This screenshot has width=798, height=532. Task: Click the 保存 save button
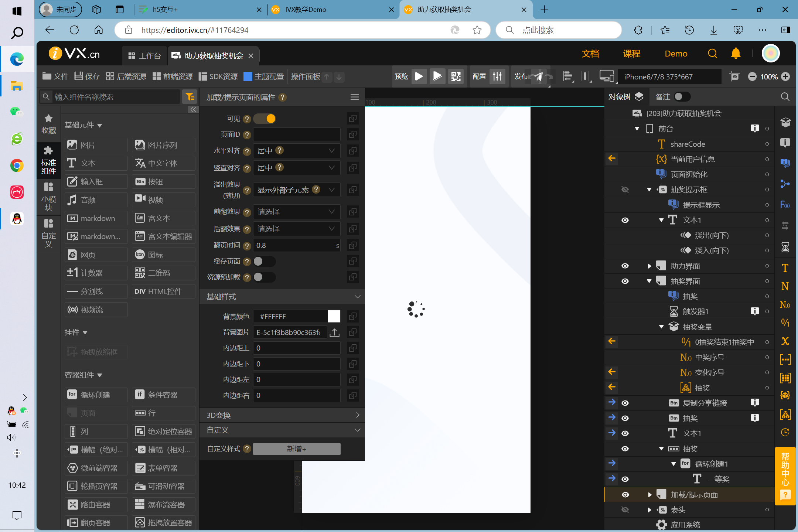coord(87,76)
